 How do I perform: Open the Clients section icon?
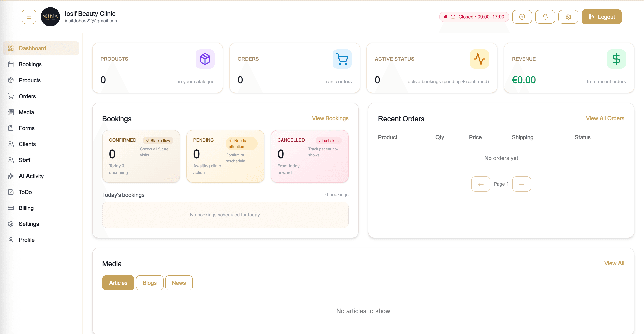pyautogui.click(x=11, y=144)
